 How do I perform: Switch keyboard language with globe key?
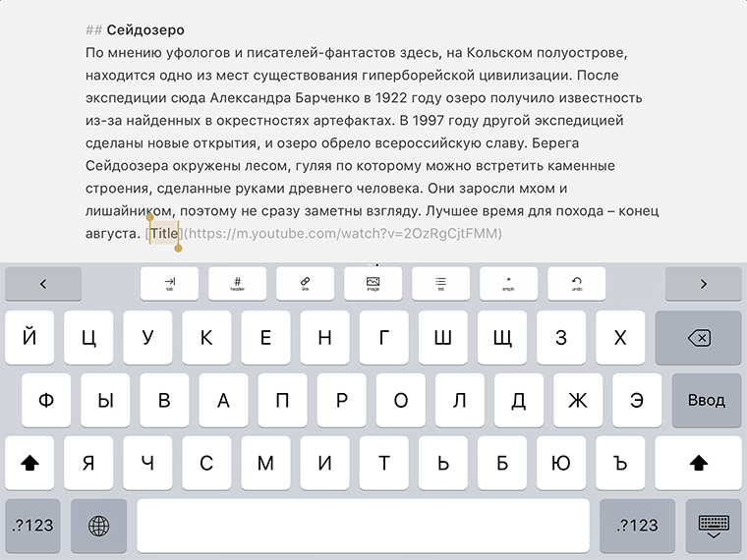click(98, 526)
